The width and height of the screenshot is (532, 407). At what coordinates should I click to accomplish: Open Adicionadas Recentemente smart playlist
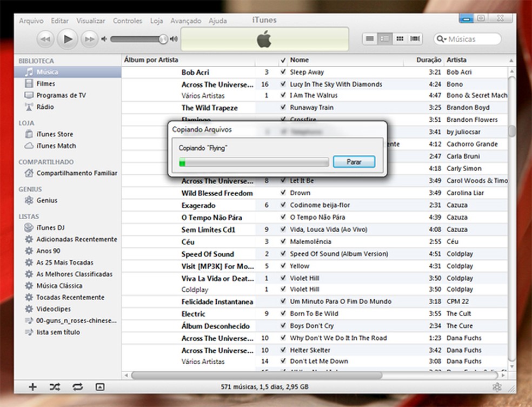tap(68, 239)
